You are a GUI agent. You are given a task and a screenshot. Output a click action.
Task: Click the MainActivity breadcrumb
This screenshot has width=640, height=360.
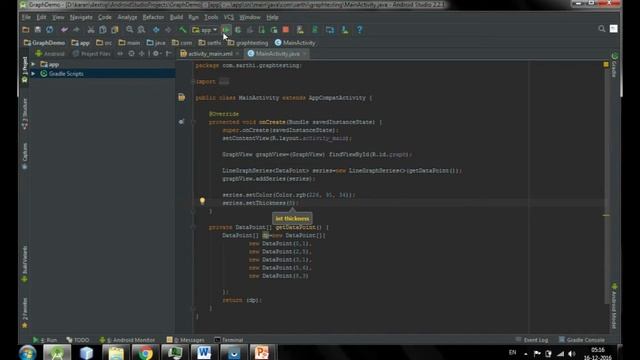coord(295,43)
